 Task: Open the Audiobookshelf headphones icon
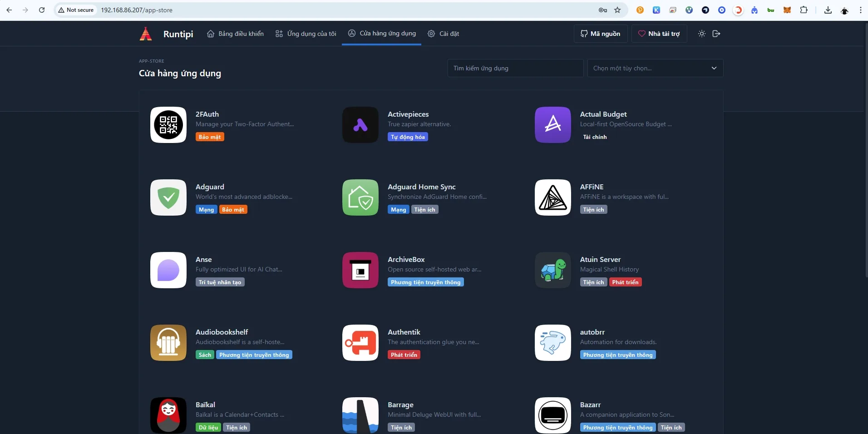point(168,343)
